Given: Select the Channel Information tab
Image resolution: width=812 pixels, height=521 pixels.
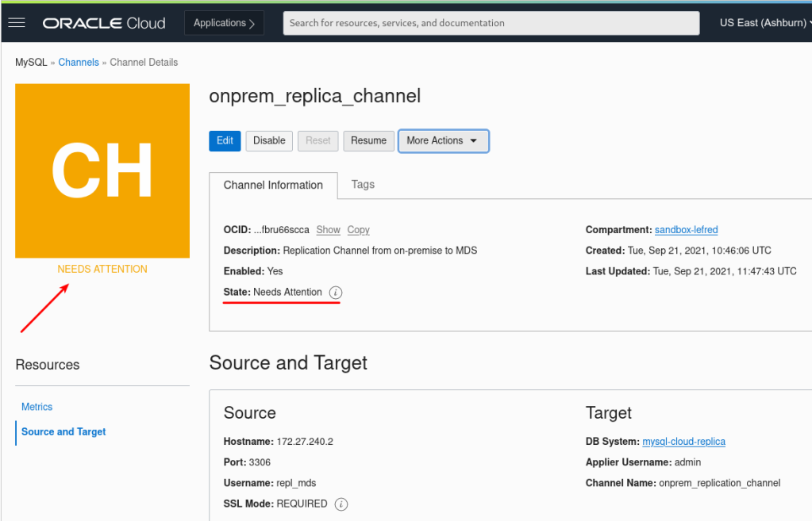Looking at the screenshot, I should [x=273, y=185].
